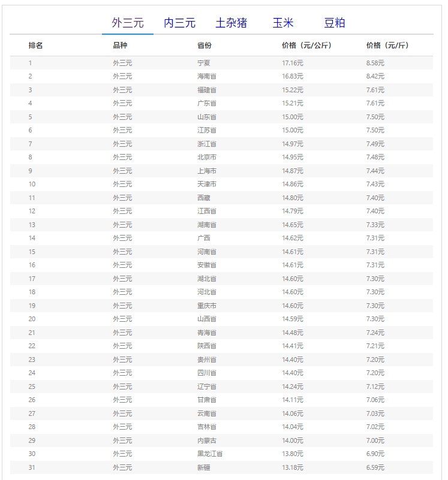
Task: Click the 广东省 province cell
Action: [x=207, y=103]
